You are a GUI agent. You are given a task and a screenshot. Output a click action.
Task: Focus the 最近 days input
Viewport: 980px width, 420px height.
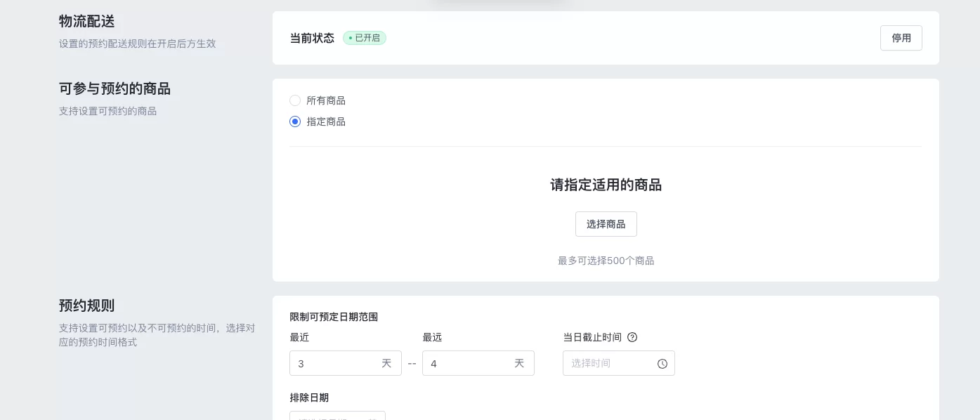click(x=337, y=364)
